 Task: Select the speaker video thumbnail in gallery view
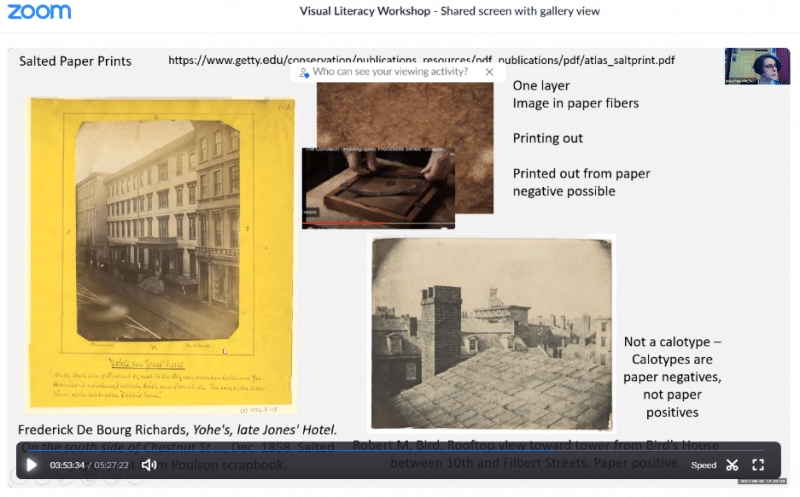(x=750, y=66)
